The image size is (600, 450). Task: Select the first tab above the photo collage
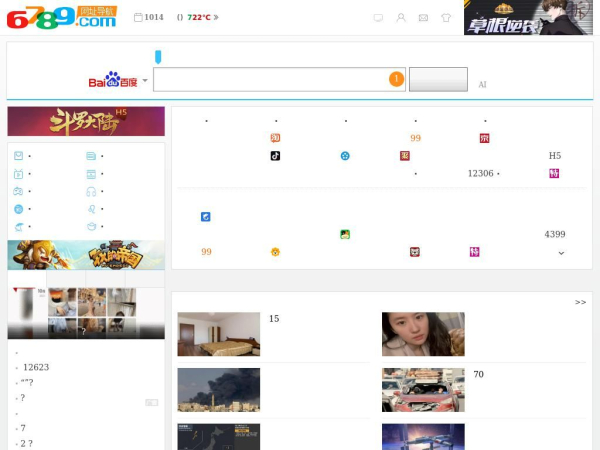point(27,279)
